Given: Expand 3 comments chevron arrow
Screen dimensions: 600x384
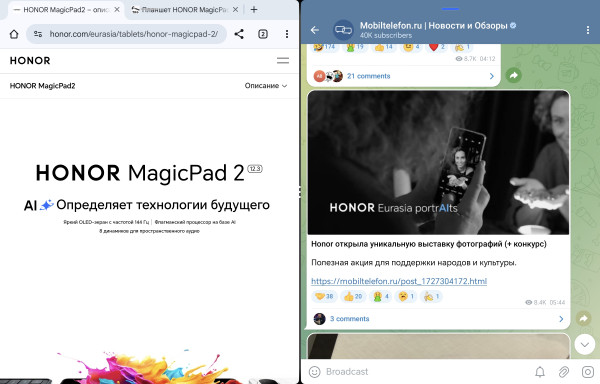Looking at the screenshot, I should point(561,319).
